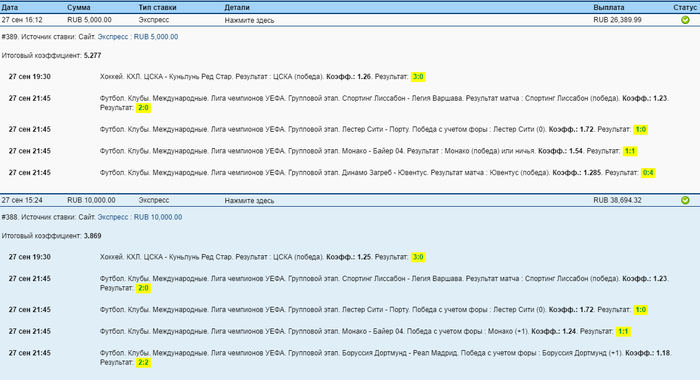Click 'Экспресс' type cell in 16:12 row

[x=154, y=20]
